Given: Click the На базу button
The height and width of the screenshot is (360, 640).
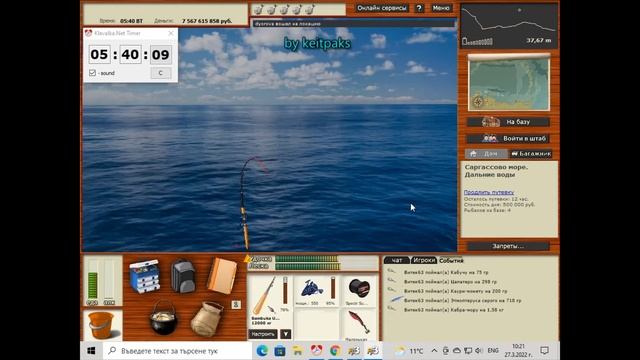Looking at the screenshot, I should (509, 122).
